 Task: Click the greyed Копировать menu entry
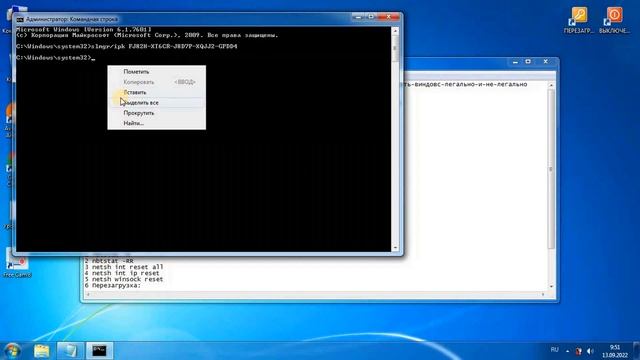(156, 82)
